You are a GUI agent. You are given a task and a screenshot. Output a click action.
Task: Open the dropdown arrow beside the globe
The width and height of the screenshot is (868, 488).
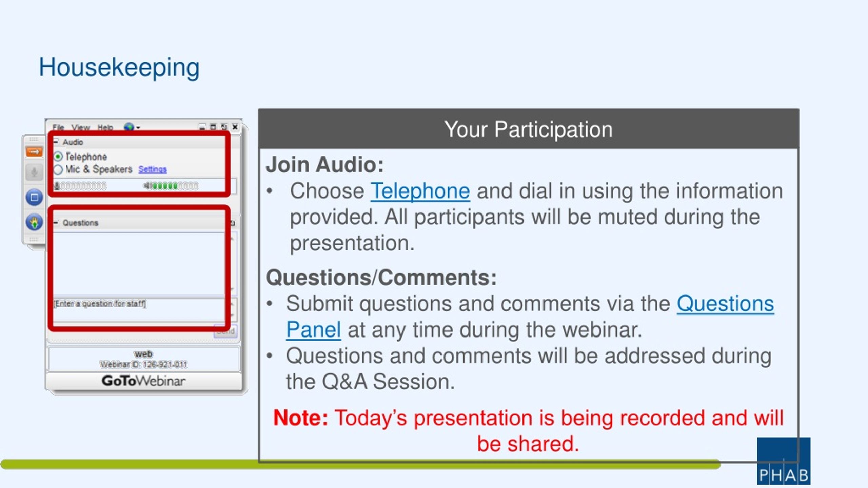pyautogui.click(x=138, y=128)
